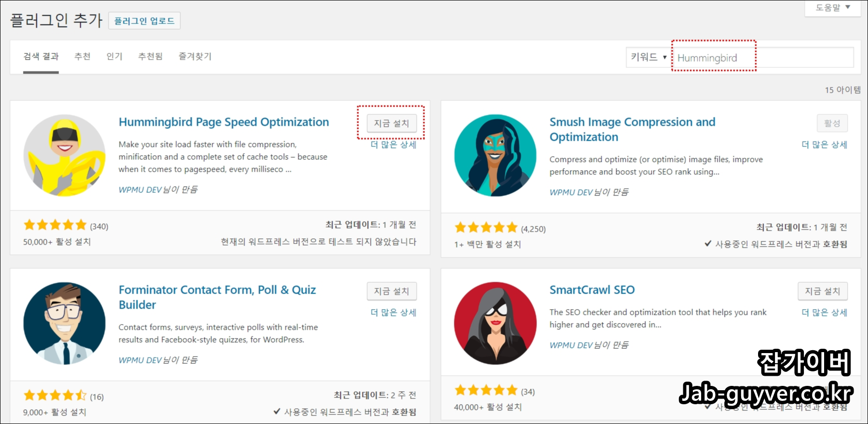The image size is (868, 424).
Task: Click the Smush plugin mascot icon
Action: point(495,155)
